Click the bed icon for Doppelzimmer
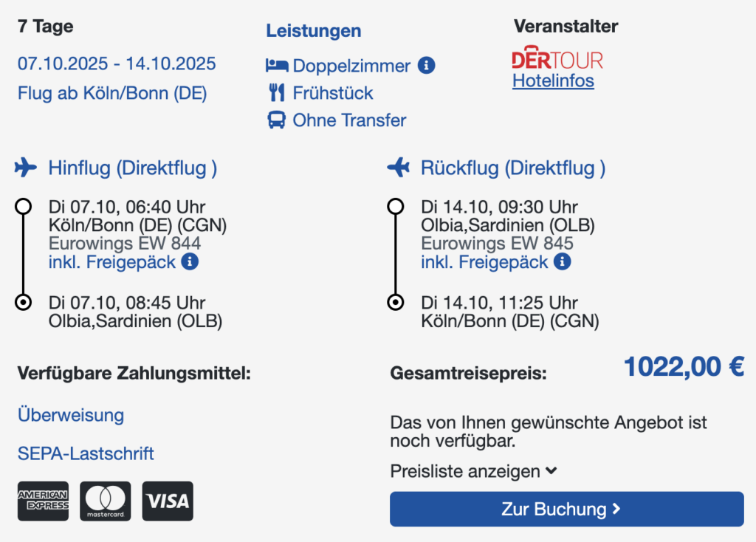 pyautogui.click(x=277, y=65)
